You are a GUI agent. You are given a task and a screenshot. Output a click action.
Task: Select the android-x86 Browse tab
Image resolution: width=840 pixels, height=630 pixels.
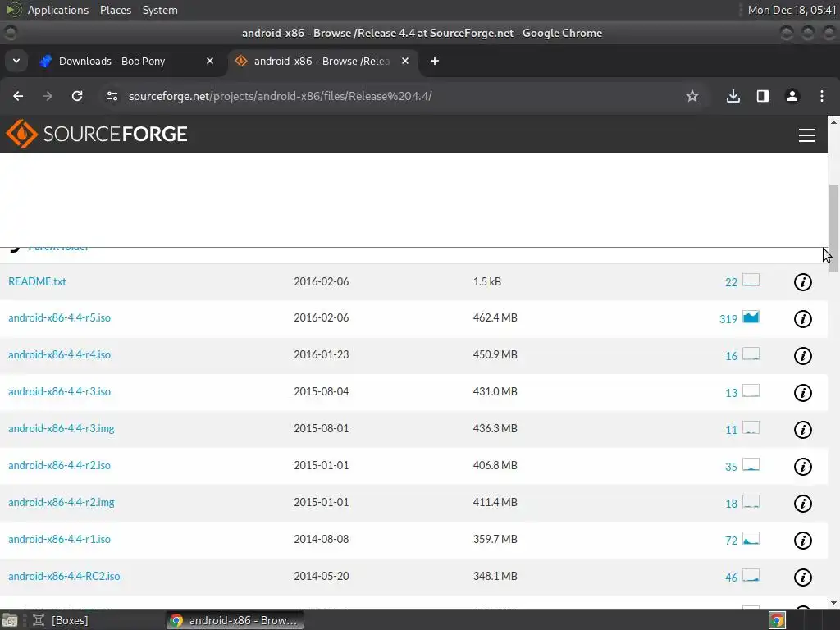pos(322,61)
